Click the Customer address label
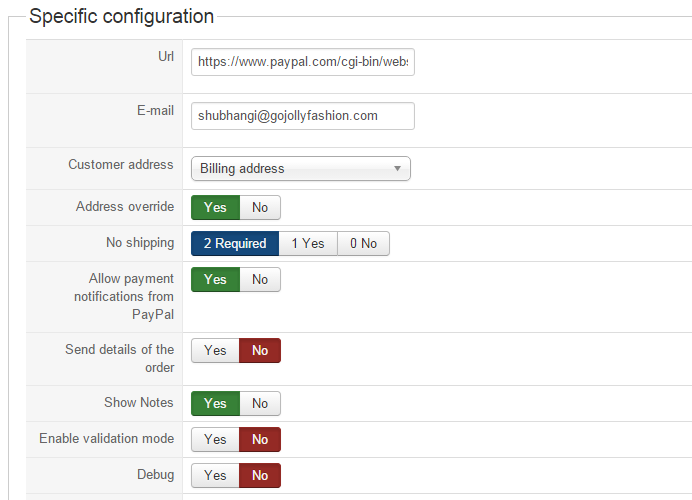The width and height of the screenshot is (692, 500). coord(121,165)
